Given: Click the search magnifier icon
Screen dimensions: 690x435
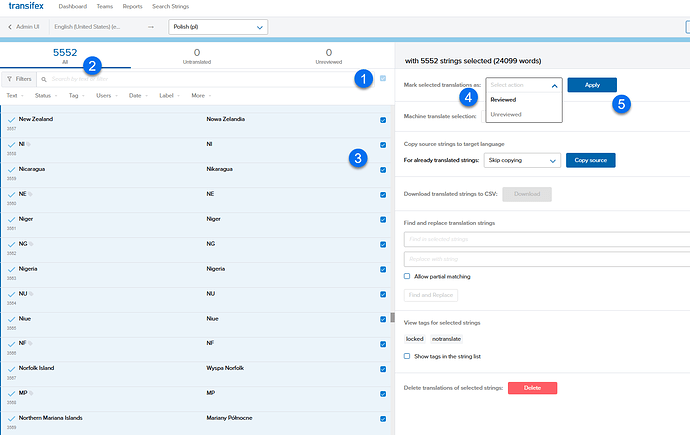Looking at the screenshot, I should 44,80.
